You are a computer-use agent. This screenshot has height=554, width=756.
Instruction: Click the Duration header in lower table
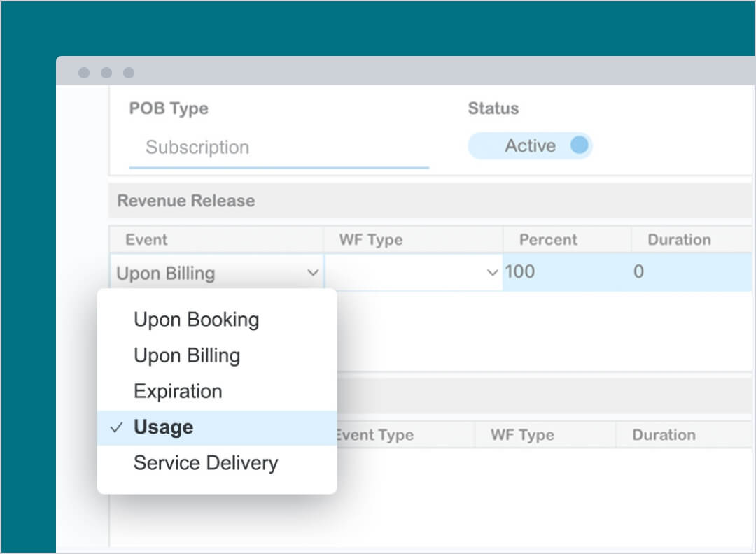[664, 435]
